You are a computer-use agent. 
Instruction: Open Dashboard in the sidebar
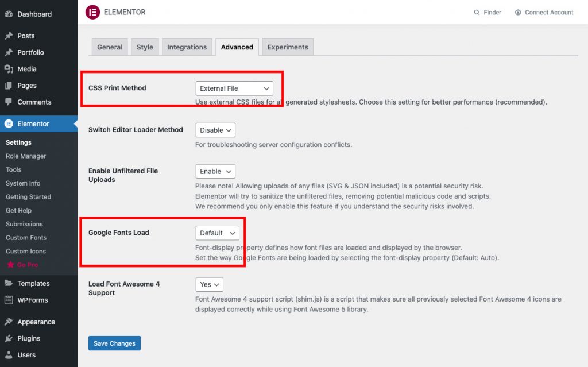click(x=38, y=14)
